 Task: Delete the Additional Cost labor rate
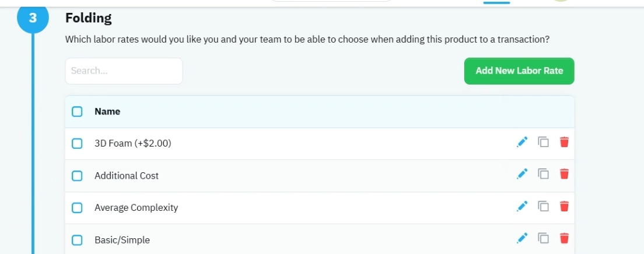click(564, 174)
